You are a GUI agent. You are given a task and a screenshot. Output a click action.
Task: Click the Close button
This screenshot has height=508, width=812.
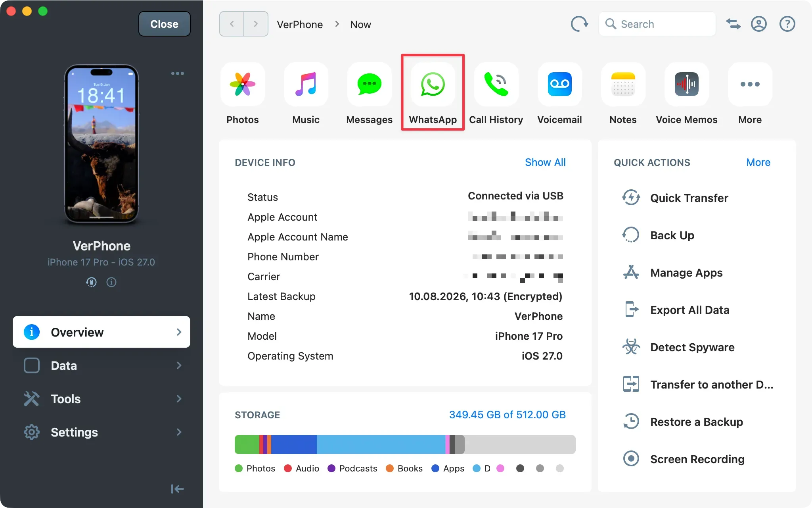[164, 24]
